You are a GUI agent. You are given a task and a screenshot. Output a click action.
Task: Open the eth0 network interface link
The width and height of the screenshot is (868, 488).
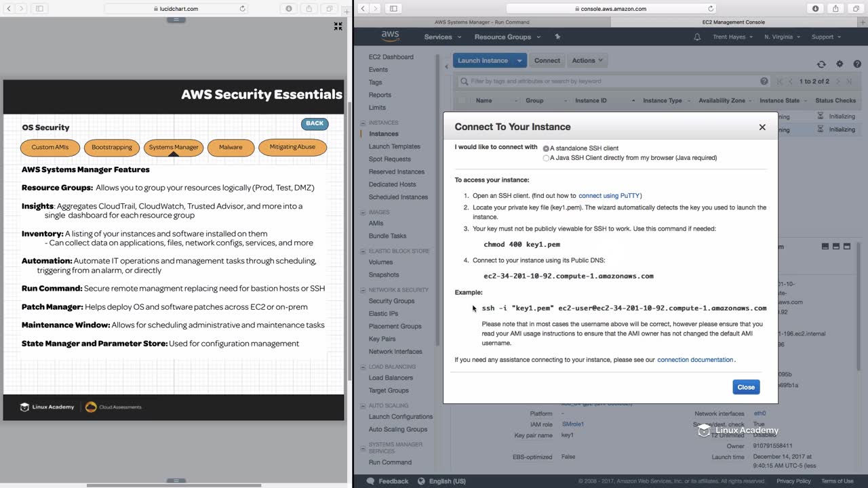(759, 413)
